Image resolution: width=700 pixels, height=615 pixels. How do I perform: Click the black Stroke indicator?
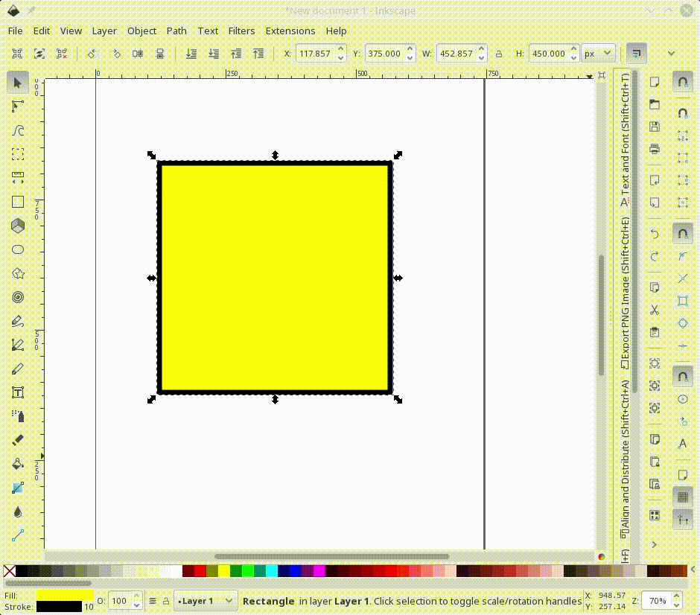click(59, 607)
